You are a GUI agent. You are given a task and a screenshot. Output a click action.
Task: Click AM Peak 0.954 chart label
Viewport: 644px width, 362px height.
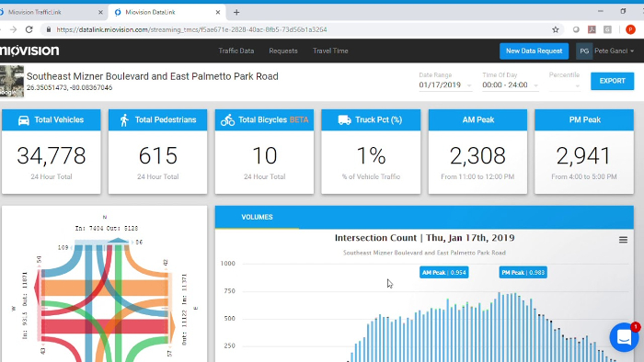(x=444, y=273)
